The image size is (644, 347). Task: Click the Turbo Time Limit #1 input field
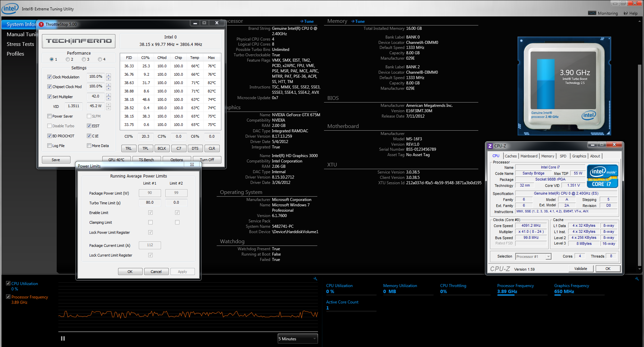tap(150, 203)
